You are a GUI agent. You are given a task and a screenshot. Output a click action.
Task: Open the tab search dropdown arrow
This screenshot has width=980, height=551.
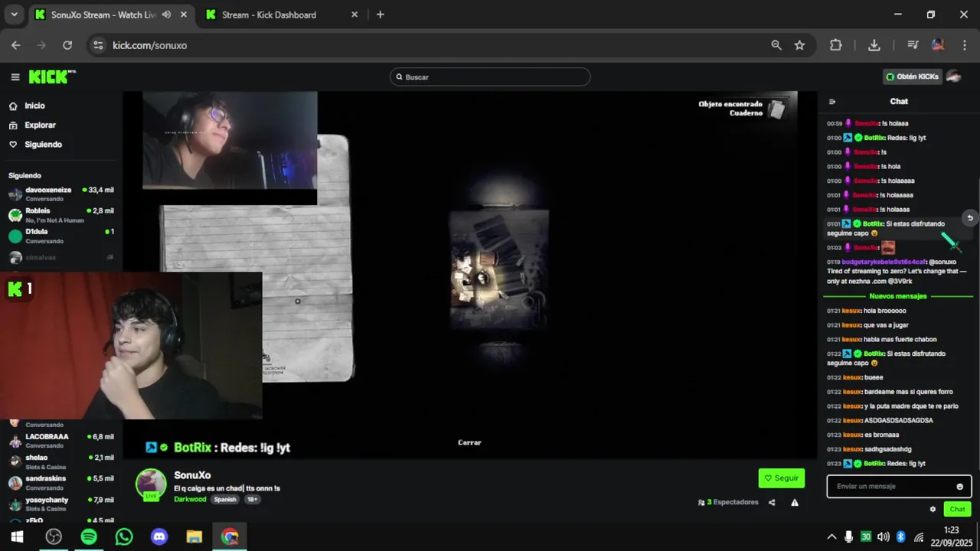click(14, 15)
